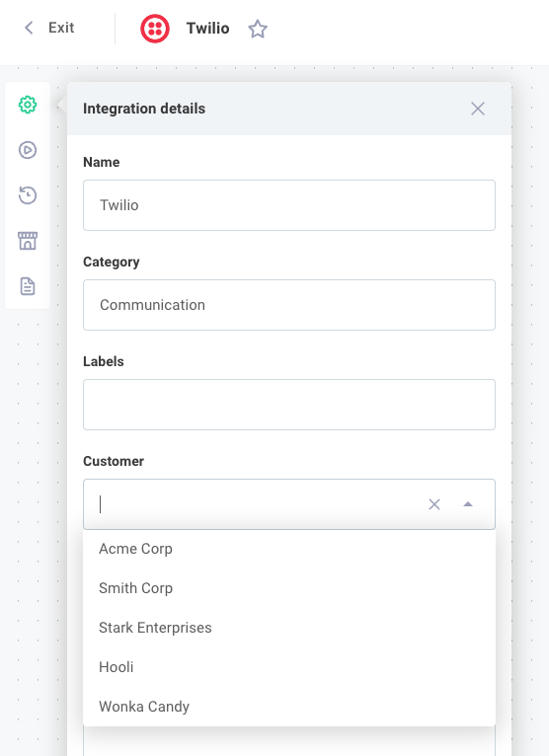The height and width of the screenshot is (756, 549).
Task: Click the Customer field label
Action: pos(114,462)
